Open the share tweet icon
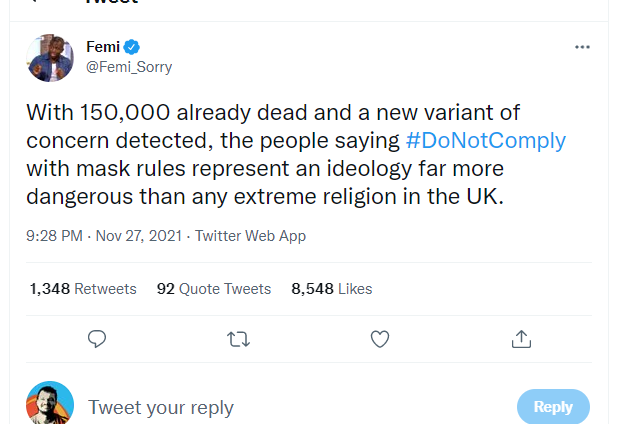Screen dimensions: 626x424 click(521, 340)
